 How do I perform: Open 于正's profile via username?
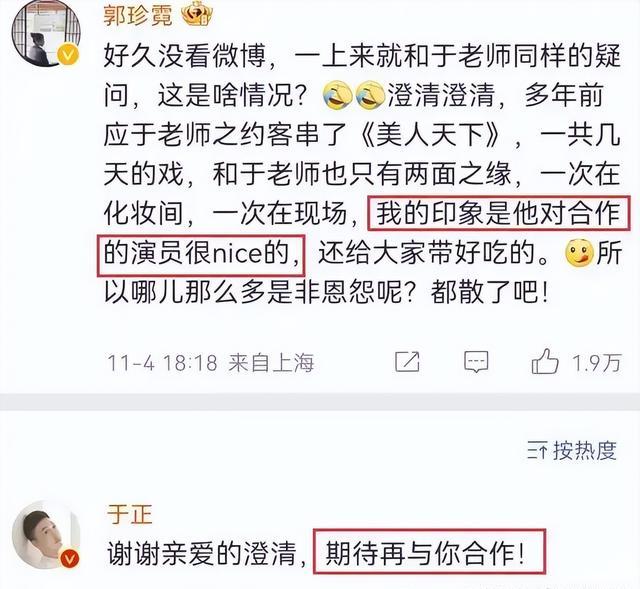tap(130, 514)
